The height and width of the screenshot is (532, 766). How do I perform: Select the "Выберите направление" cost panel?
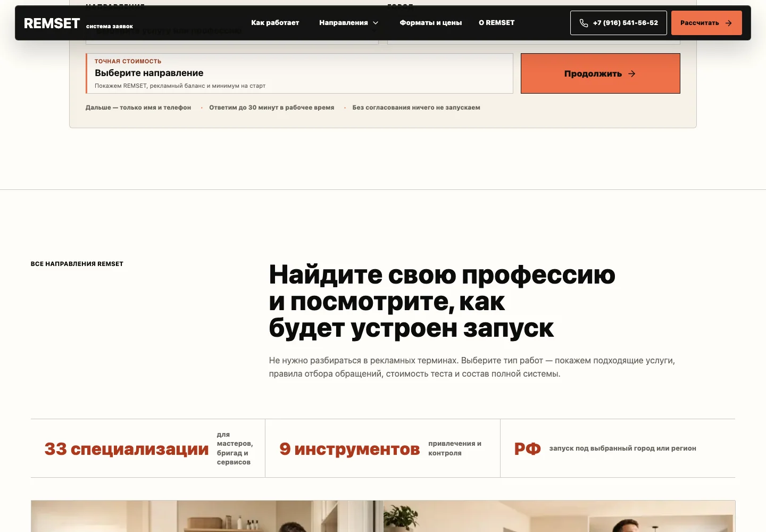(x=299, y=73)
